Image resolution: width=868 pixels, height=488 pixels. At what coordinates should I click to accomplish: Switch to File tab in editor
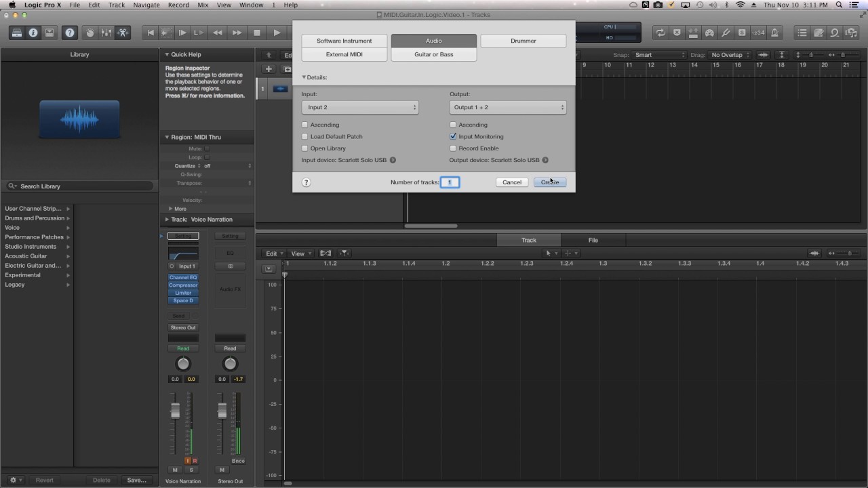tap(593, 240)
